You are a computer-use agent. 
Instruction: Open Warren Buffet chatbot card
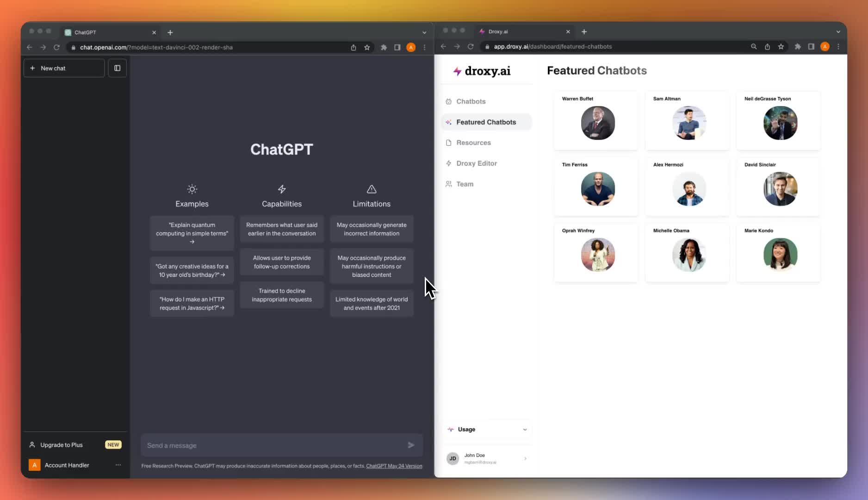[596, 120]
